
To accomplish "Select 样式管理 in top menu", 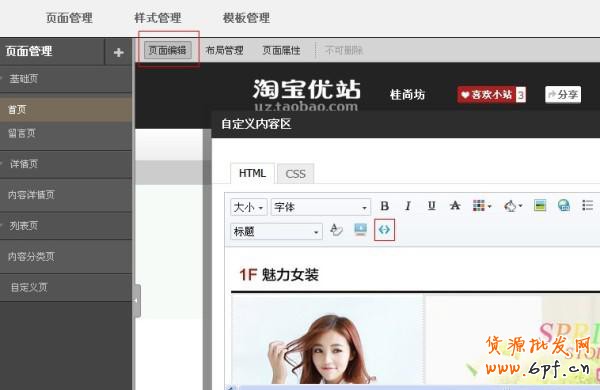I will point(158,18).
